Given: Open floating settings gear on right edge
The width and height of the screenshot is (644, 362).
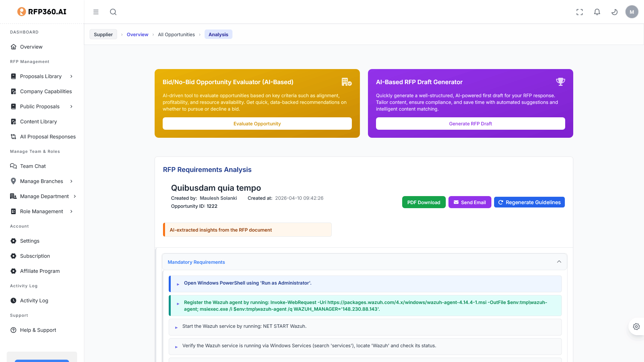Looking at the screenshot, I should (x=636, y=326).
